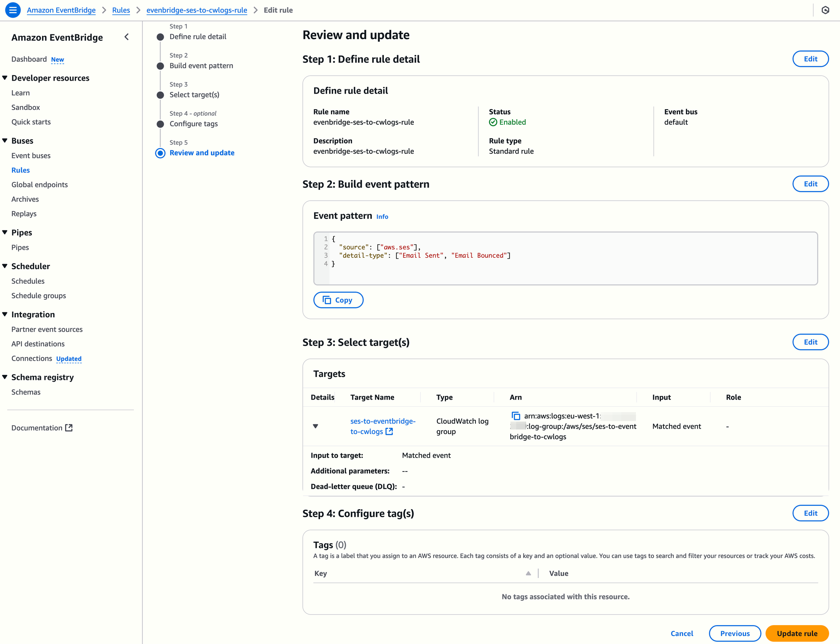Screen dimensions: 840x644
Task: Click the Update rule button
Action: click(x=797, y=633)
